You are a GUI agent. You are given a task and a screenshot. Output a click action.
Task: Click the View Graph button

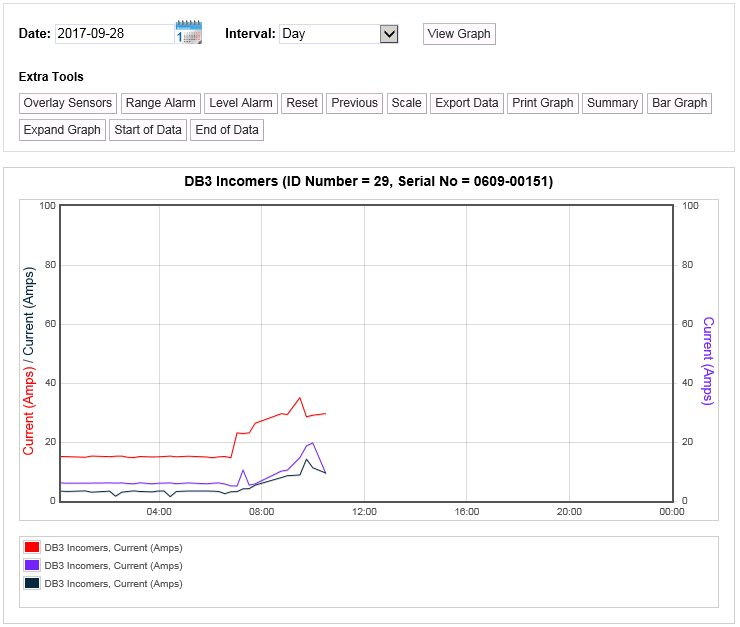459,34
